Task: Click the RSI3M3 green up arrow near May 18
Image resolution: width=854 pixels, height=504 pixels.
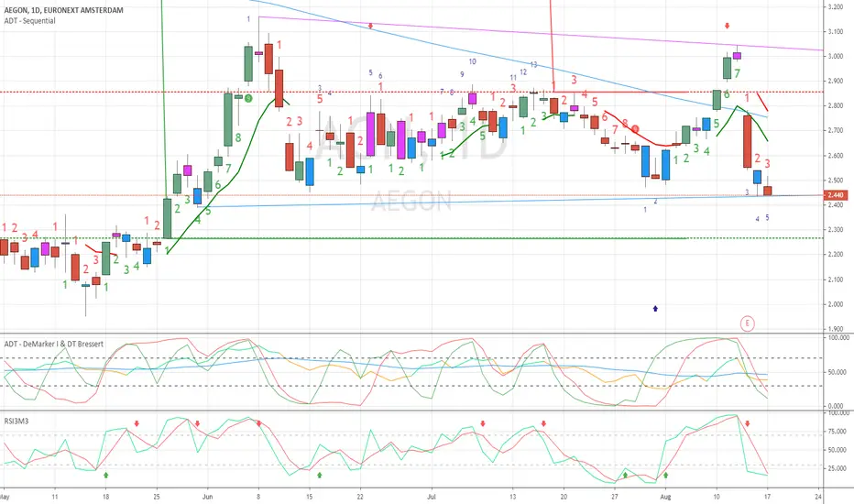Action: [105, 475]
